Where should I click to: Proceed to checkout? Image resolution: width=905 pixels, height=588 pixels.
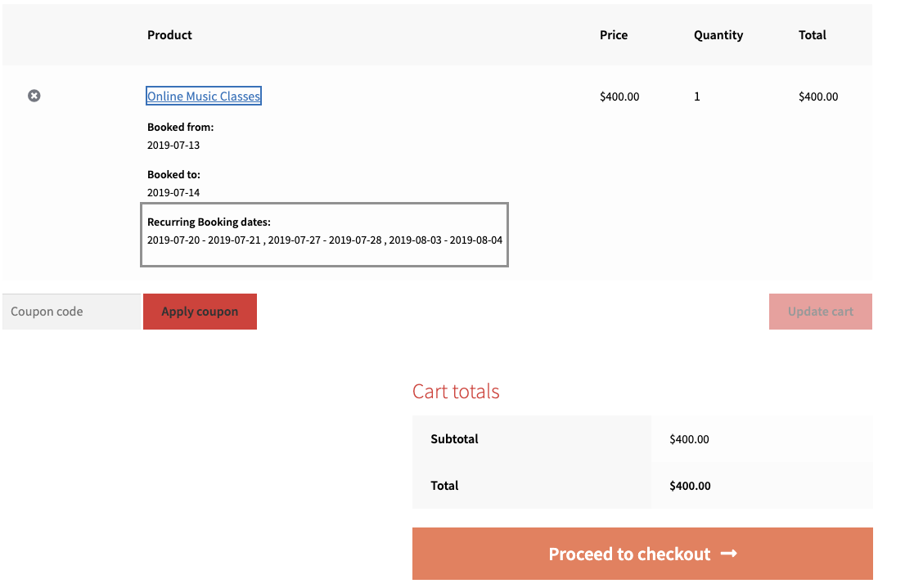(642, 554)
